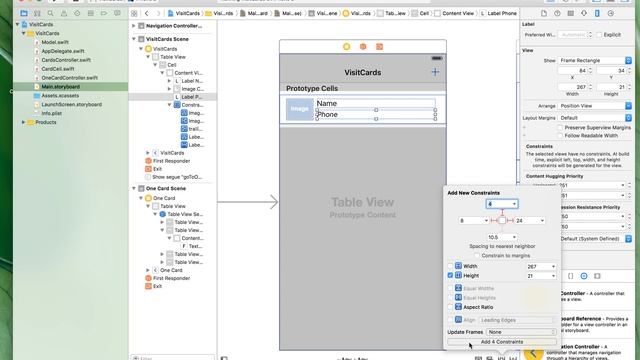Open the Symbol navigator icon
This screenshot has width=640, height=360.
click(x=37, y=13)
